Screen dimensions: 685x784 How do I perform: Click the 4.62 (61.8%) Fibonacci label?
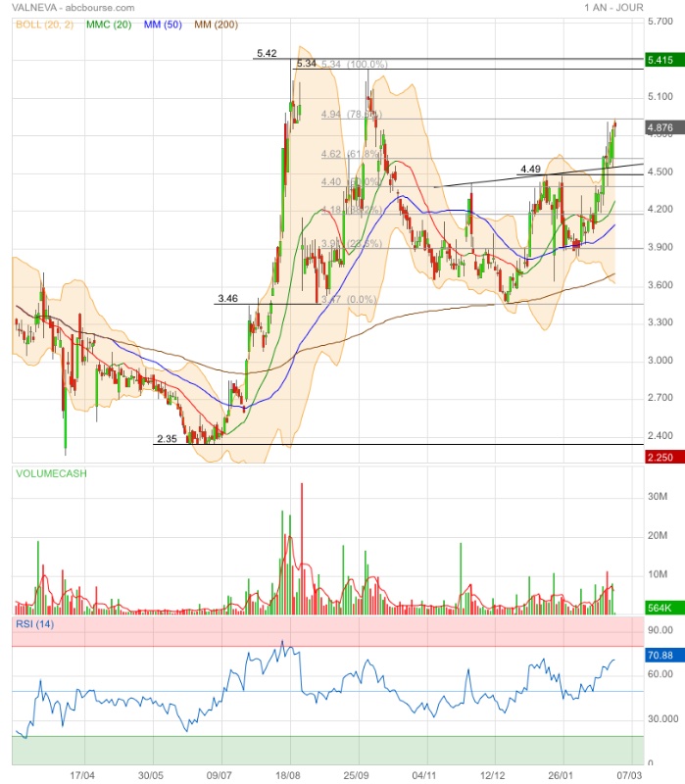352,154
